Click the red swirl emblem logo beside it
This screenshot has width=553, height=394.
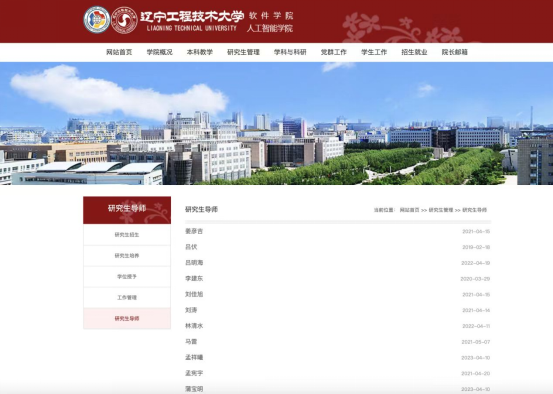[124, 20]
